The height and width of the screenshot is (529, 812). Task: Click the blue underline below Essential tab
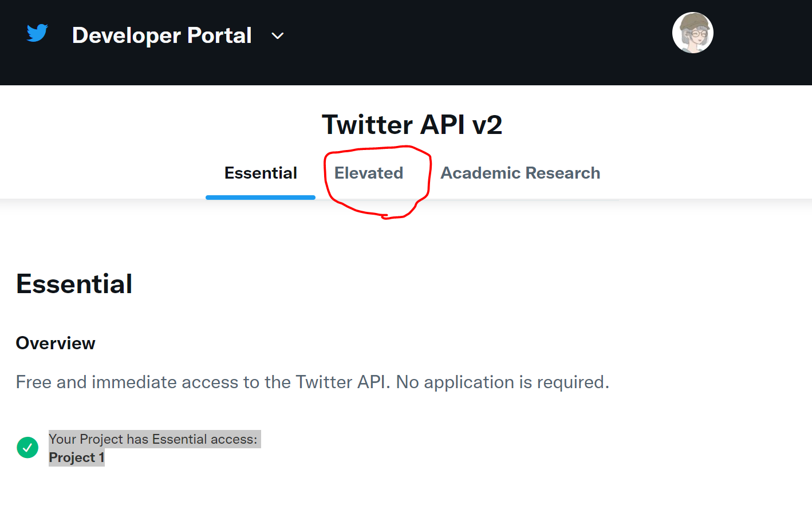pos(261,198)
